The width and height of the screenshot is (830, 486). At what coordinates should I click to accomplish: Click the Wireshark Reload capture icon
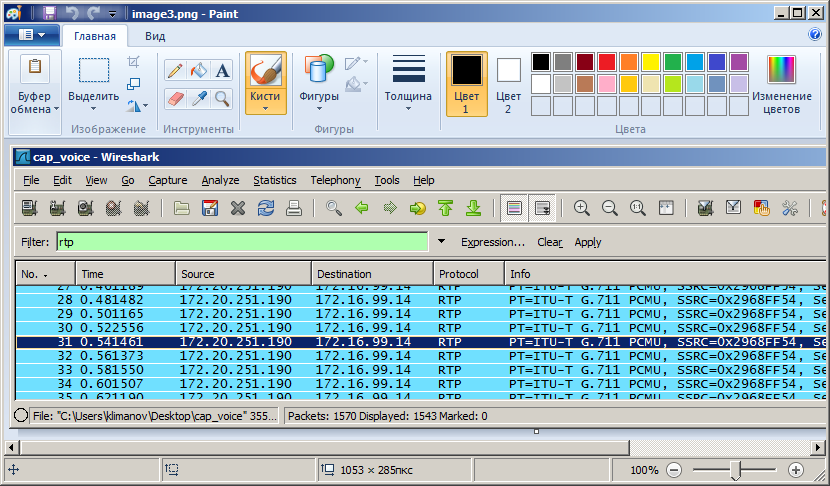(266, 208)
